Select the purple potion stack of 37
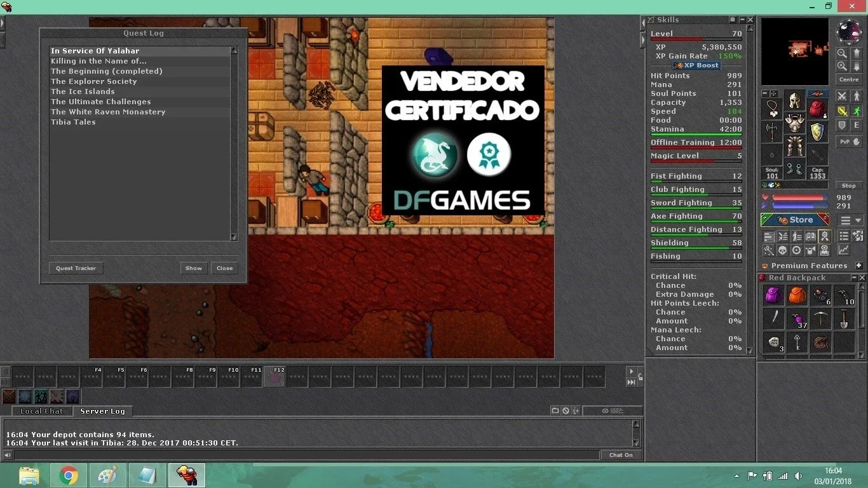Viewport: 868px width, 488px height. click(797, 319)
